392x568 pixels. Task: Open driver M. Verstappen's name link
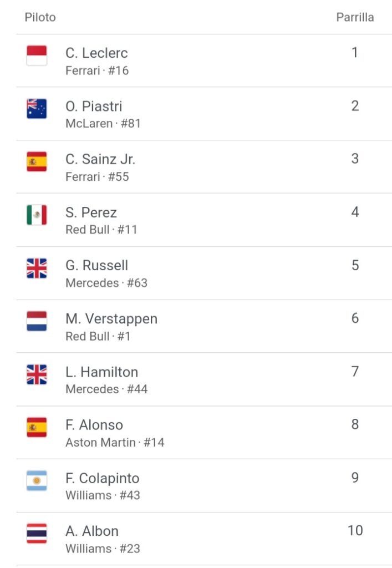[x=111, y=319]
